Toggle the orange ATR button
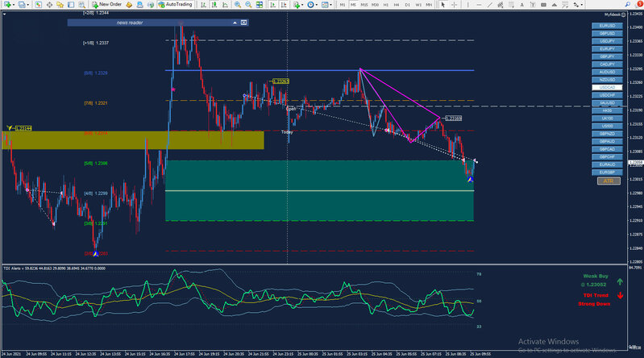 coord(609,181)
